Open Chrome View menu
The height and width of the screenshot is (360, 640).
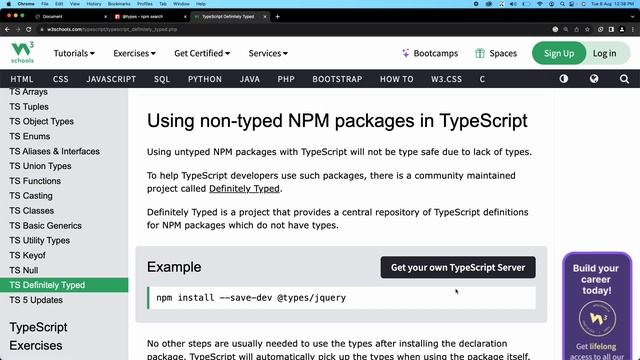coord(75,4)
